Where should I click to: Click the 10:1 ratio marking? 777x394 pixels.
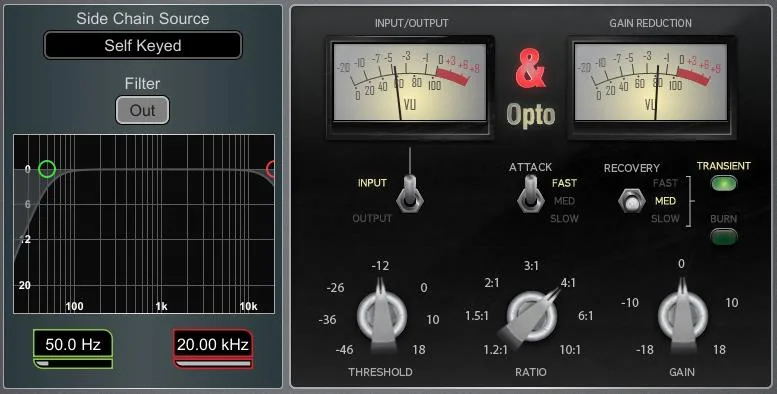570,350
